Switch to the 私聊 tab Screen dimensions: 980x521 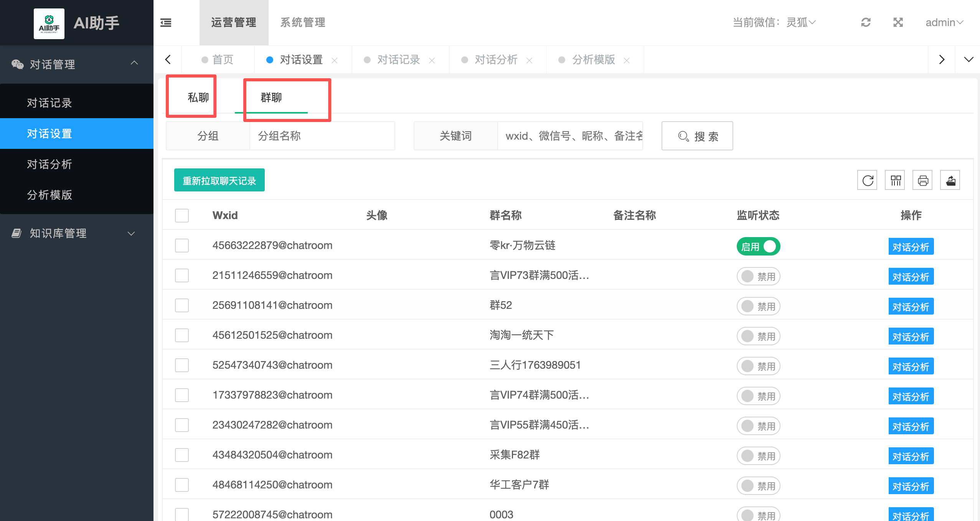coord(198,97)
